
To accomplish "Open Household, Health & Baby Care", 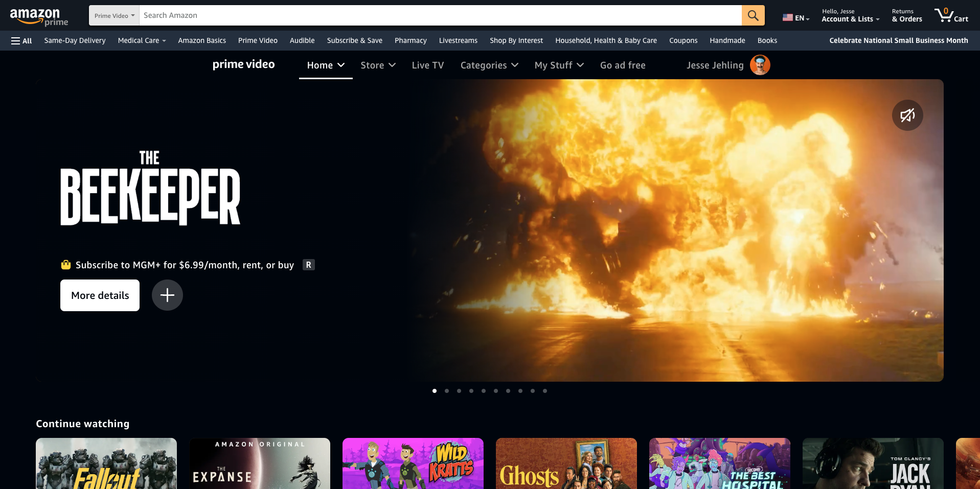I will (x=606, y=41).
